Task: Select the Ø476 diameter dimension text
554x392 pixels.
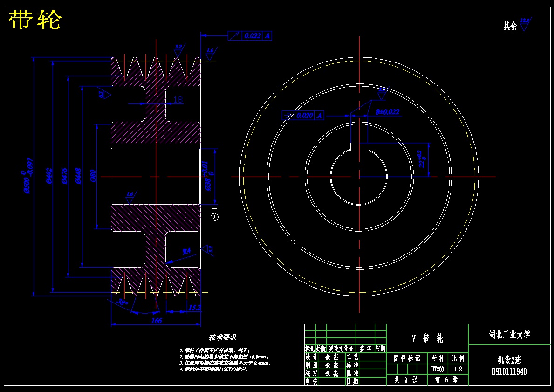Action: pos(64,176)
